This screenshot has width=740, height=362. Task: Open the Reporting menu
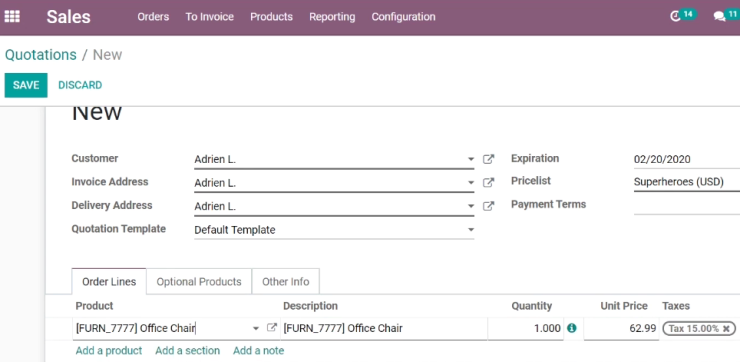332,17
